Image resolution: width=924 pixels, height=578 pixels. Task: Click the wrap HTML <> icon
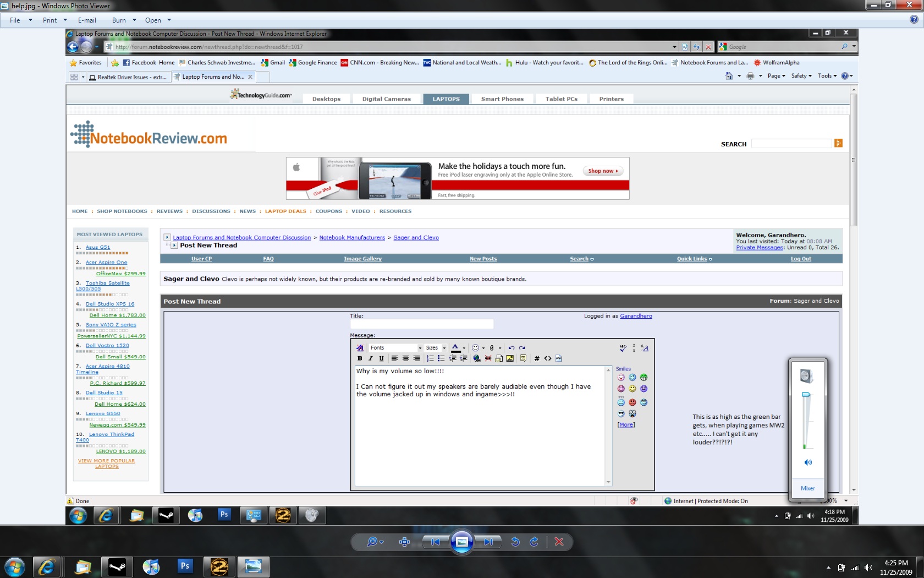[x=548, y=358]
